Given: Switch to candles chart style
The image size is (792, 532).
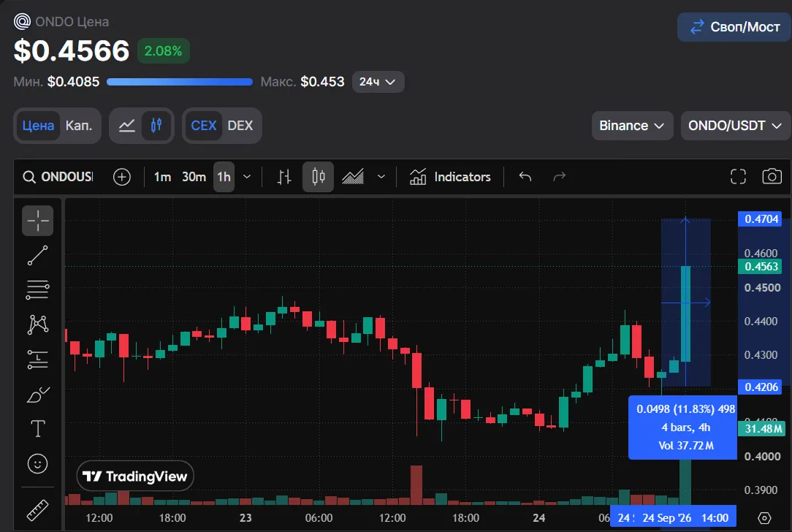Looking at the screenshot, I should pyautogui.click(x=319, y=177).
